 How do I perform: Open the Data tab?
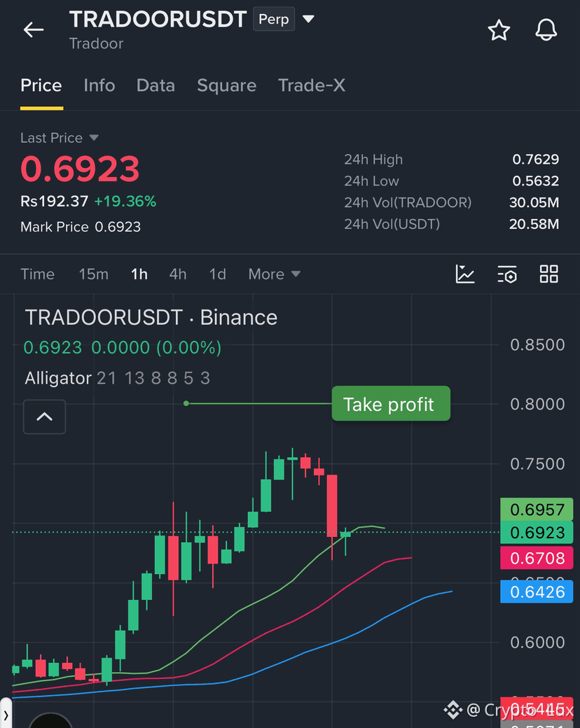pos(156,85)
